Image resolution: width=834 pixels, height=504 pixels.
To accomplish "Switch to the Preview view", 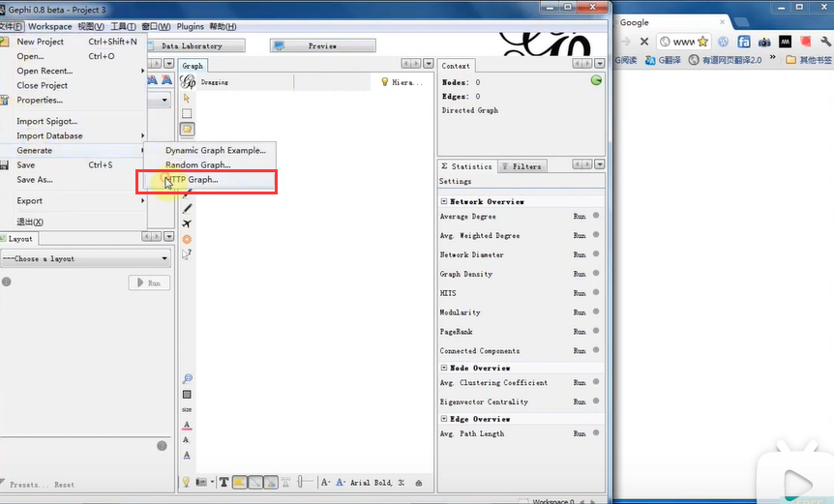I will tap(322, 45).
